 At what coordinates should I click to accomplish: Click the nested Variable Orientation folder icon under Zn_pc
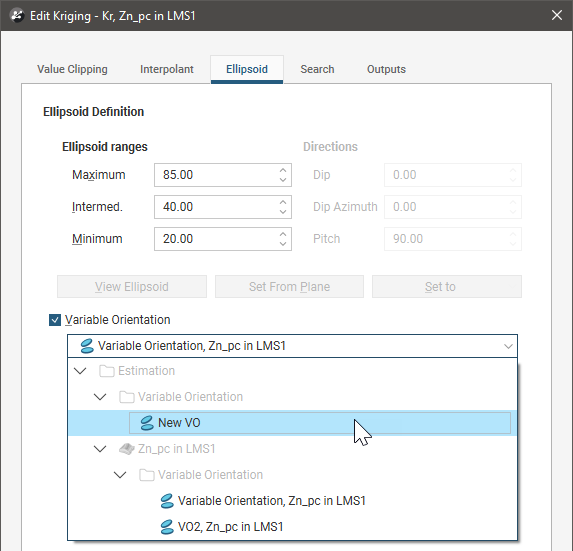point(147,475)
